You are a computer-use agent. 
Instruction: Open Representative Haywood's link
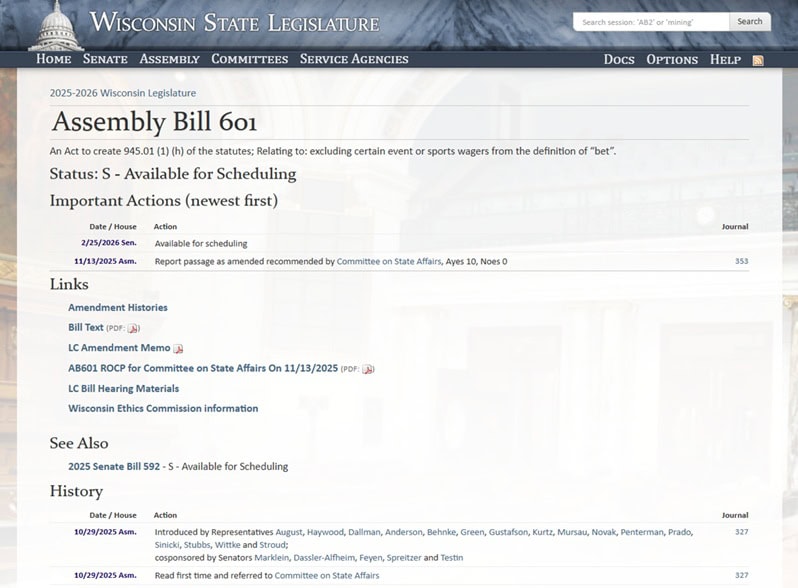point(325,532)
